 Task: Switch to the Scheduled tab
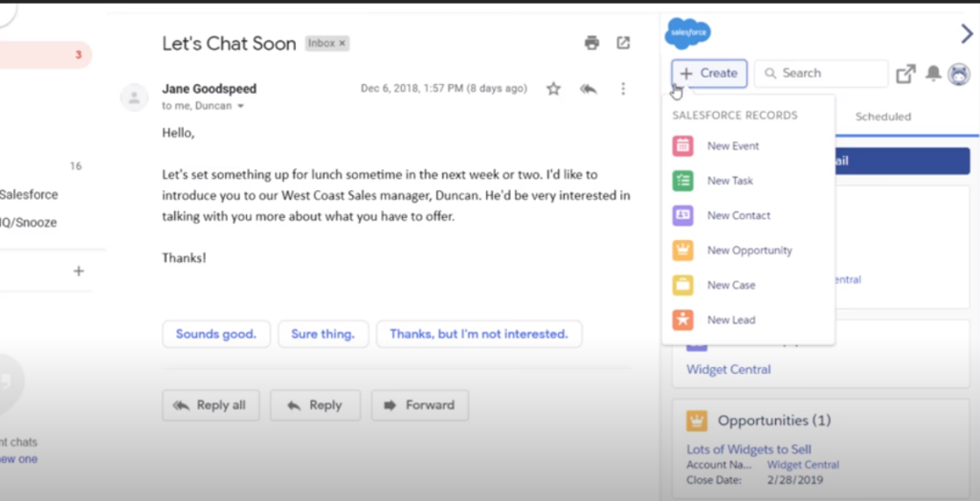pyautogui.click(x=882, y=117)
